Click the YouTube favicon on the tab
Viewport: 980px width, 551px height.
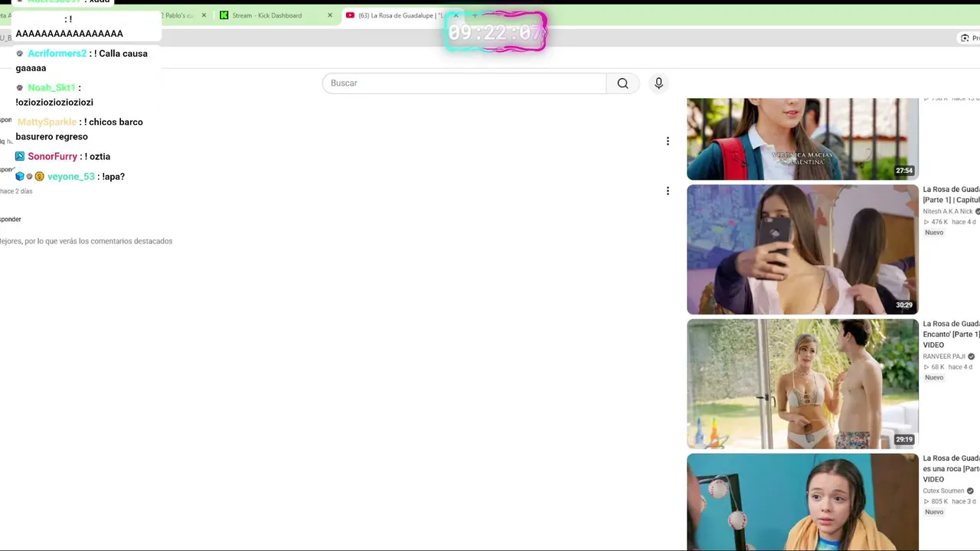(x=350, y=15)
